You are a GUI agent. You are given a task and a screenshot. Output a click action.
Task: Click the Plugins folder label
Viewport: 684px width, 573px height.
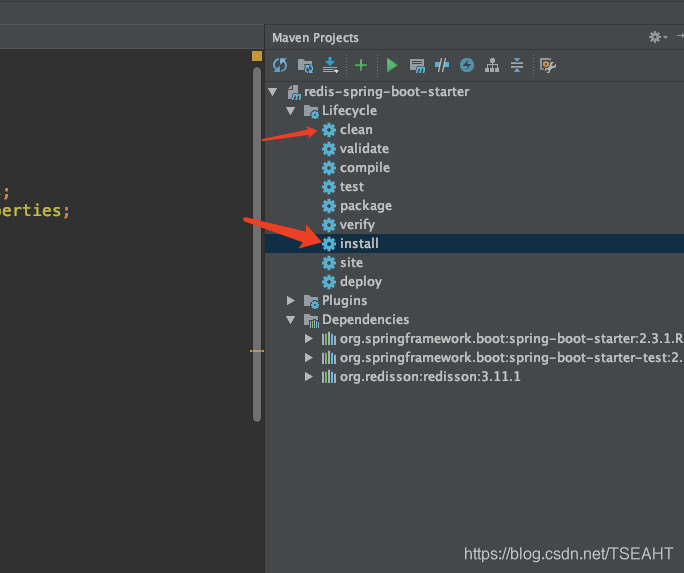pos(344,300)
